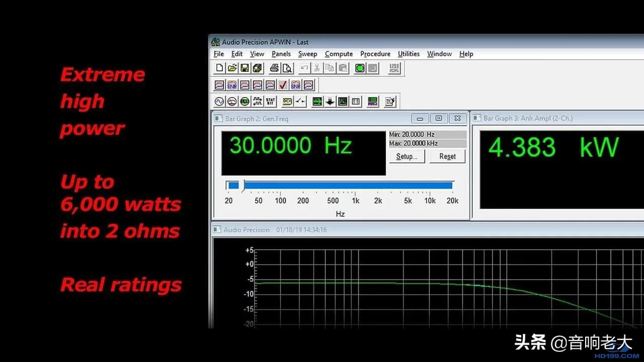Click the Save All stacked-disks icon
644x362 pixels.
(x=257, y=68)
